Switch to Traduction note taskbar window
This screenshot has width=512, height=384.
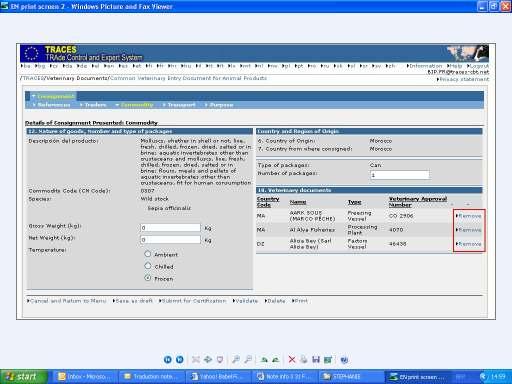151,377
